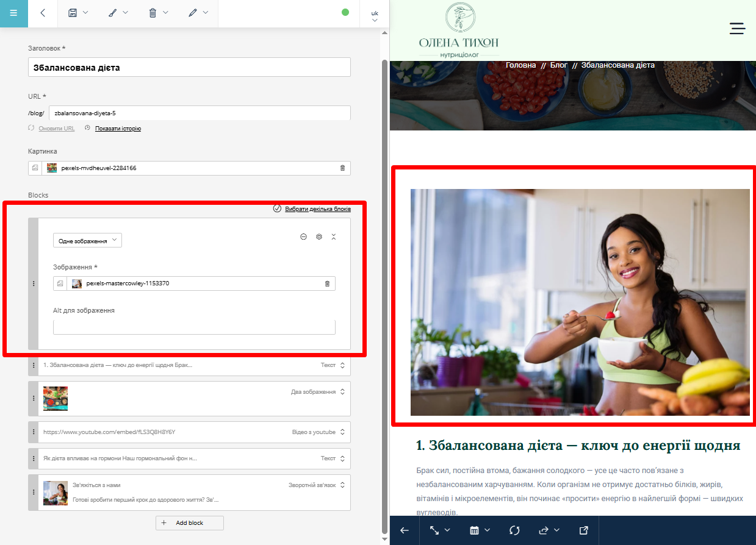Open block settings with the gear icon
This screenshot has height=545, width=756.
319,237
